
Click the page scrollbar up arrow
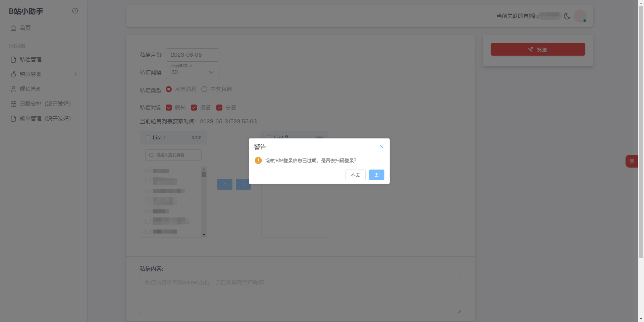(641, 3)
